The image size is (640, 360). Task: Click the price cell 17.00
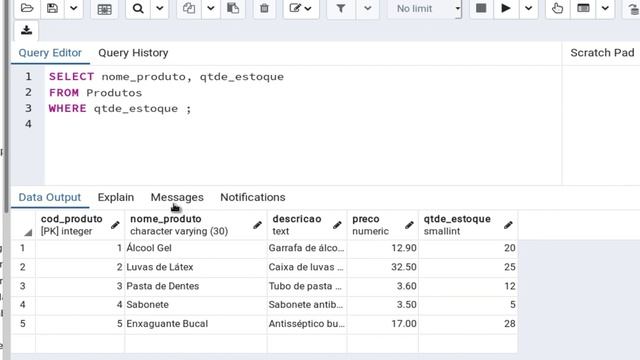pyautogui.click(x=383, y=324)
